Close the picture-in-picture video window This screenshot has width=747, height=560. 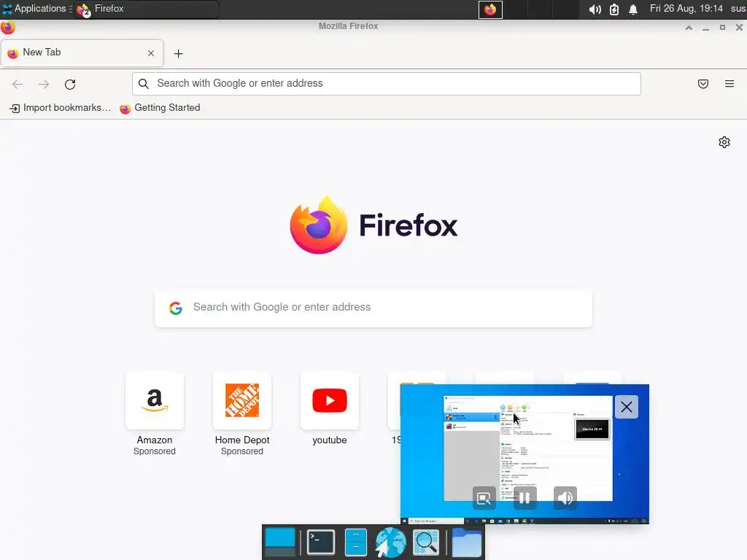[627, 407]
